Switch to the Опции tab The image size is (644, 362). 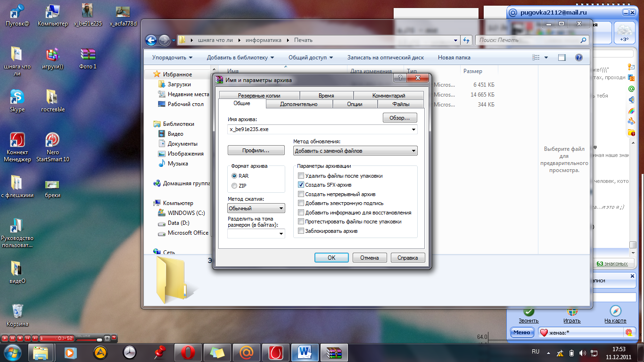coord(355,104)
